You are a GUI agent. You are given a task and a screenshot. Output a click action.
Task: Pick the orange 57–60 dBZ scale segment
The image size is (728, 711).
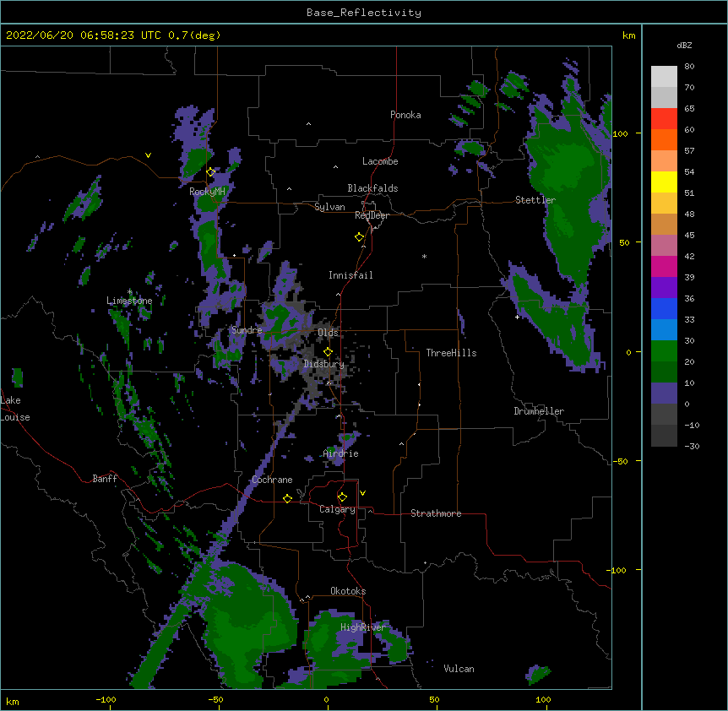(x=664, y=139)
